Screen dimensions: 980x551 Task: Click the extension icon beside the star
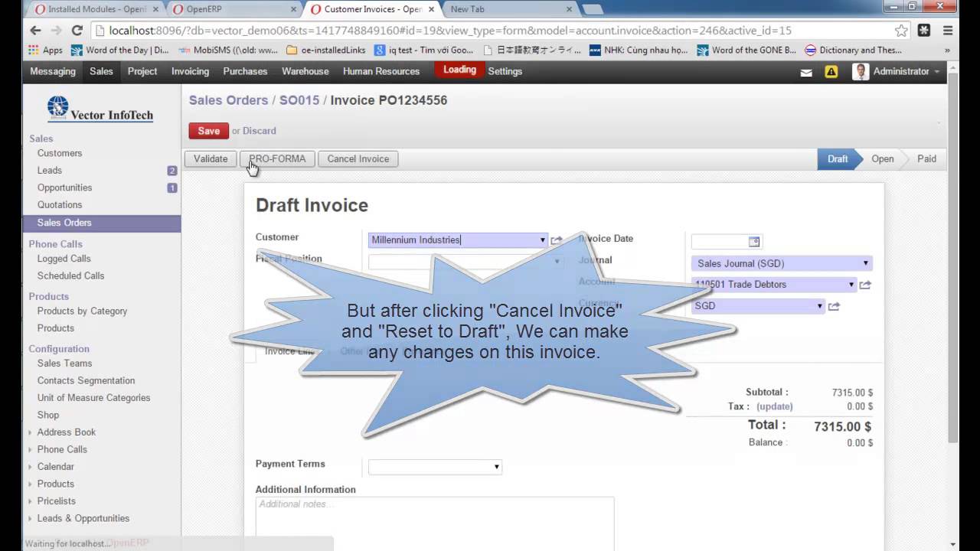pos(924,31)
